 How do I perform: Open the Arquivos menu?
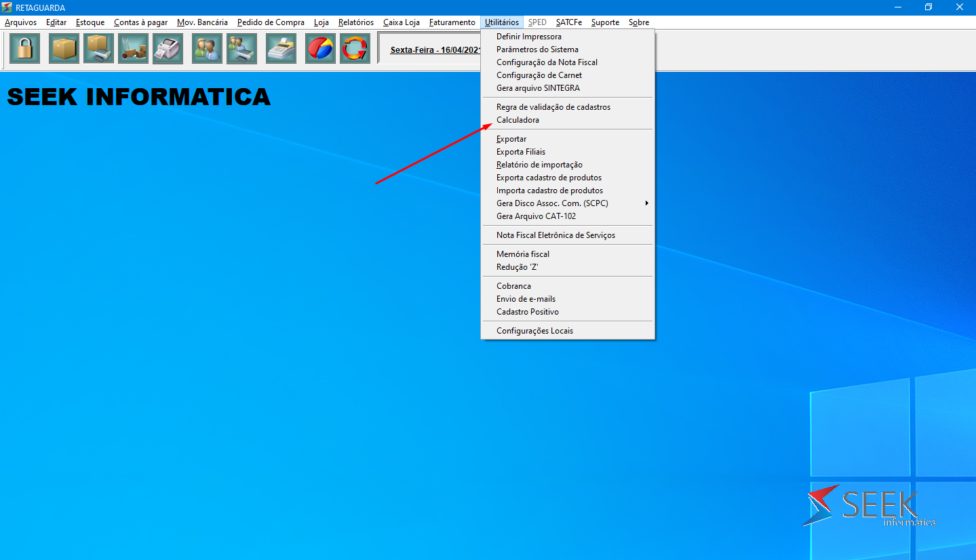click(21, 22)
